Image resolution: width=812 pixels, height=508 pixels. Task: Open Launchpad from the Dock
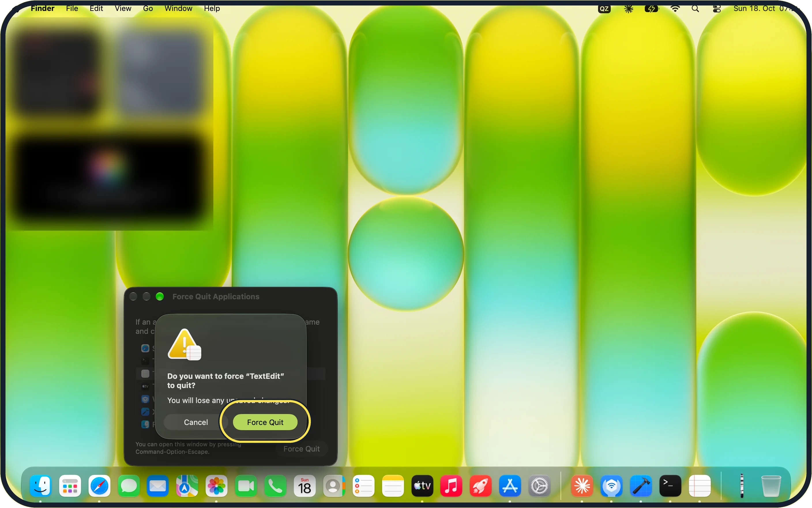coord(70,486)
